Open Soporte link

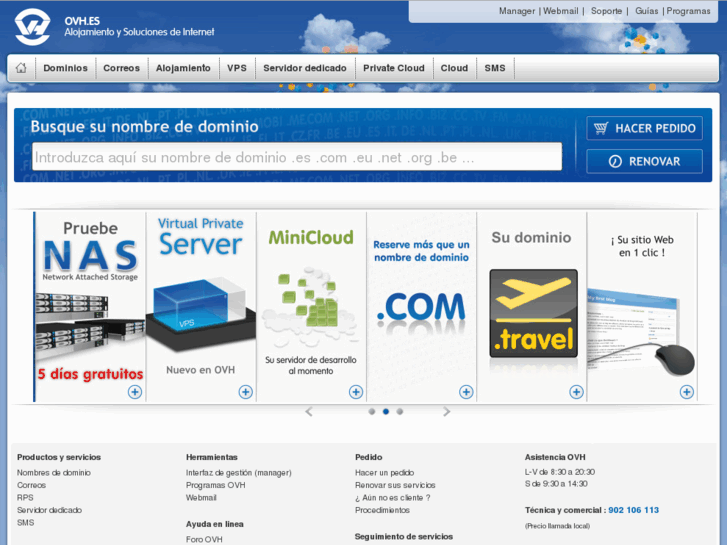[606, 11]
